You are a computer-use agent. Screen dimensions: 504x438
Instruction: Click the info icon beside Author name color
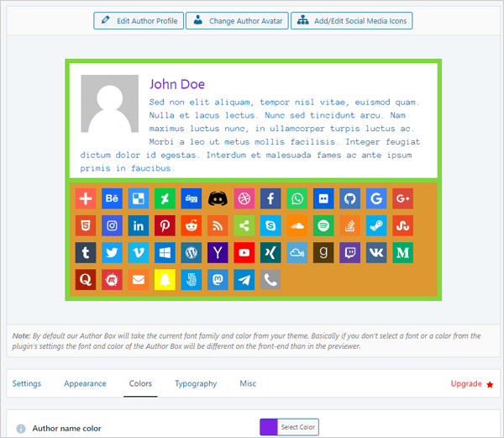21,429
